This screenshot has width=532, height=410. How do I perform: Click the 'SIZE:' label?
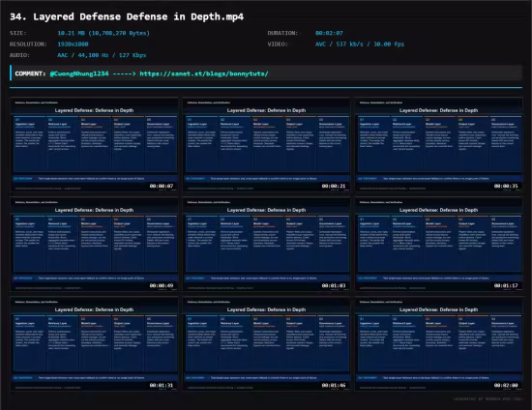pyautogui.click(x=18, y=33)
